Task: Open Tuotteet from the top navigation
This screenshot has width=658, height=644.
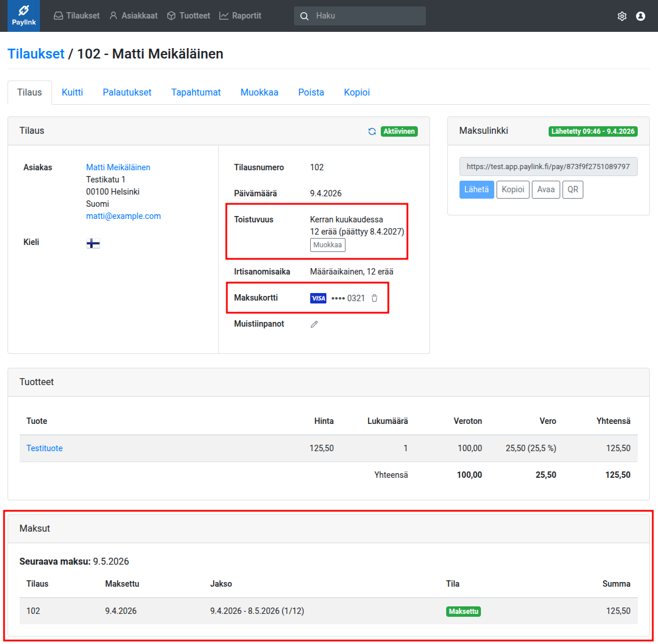Action: point(188,16)
